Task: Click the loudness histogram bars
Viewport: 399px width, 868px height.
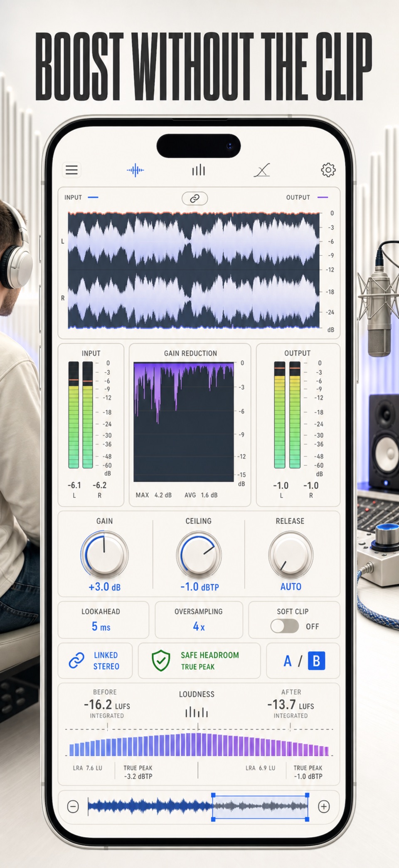Action: (x=199, y=745)
